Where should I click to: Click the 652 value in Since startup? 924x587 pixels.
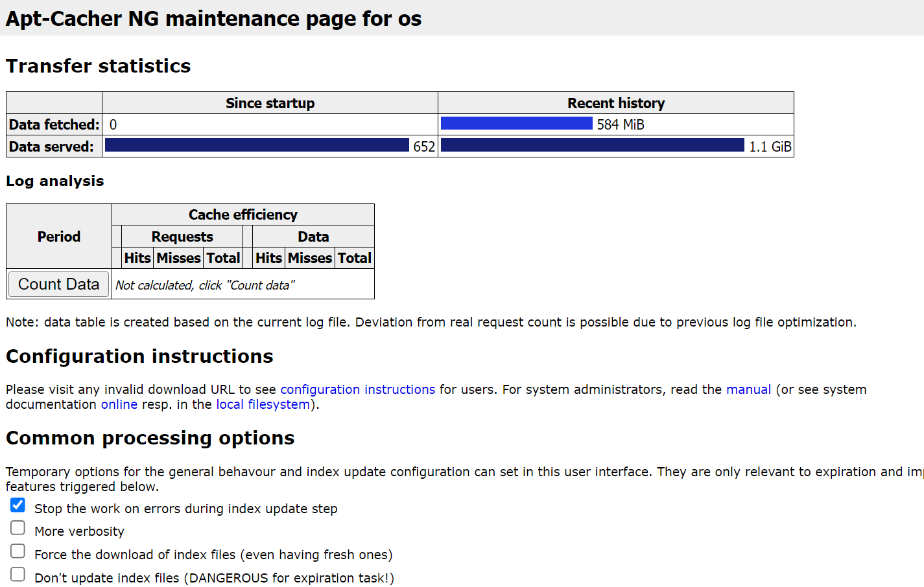[424, 146]
